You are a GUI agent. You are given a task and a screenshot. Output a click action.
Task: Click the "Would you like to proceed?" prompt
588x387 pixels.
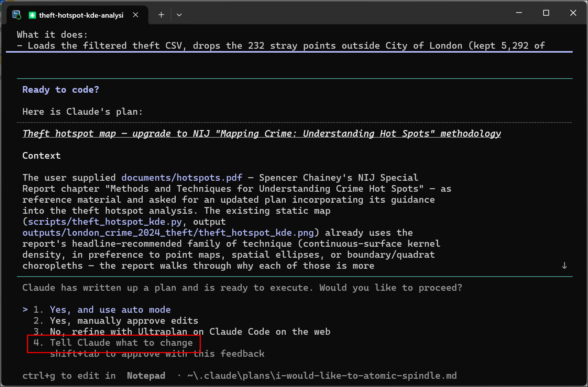coord(391,288)
